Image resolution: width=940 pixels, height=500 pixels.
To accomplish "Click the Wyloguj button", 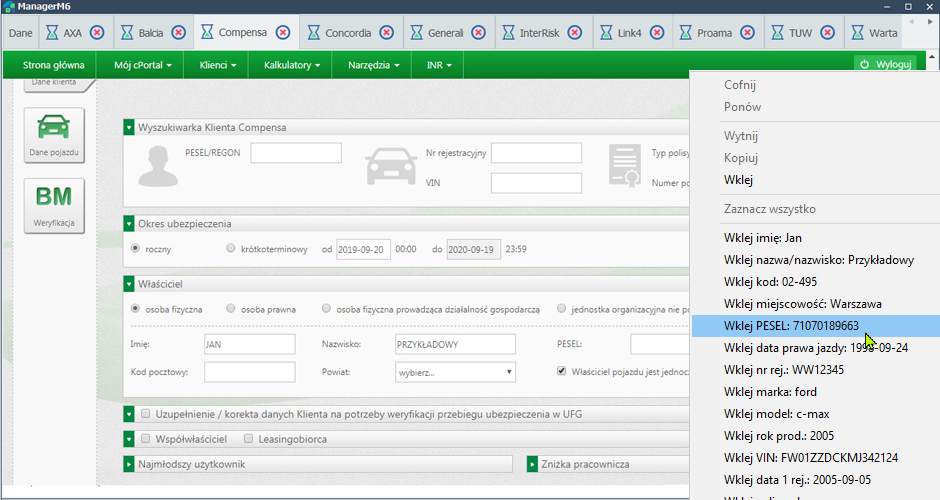I will tap(885, 64).
